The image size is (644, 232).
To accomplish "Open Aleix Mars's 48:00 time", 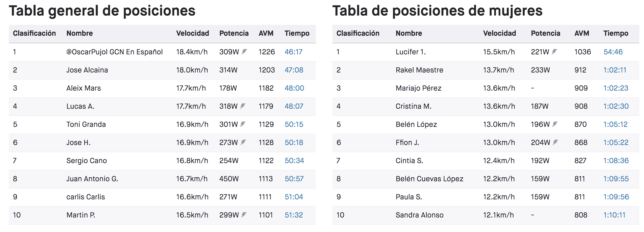I will click(294, 88).
